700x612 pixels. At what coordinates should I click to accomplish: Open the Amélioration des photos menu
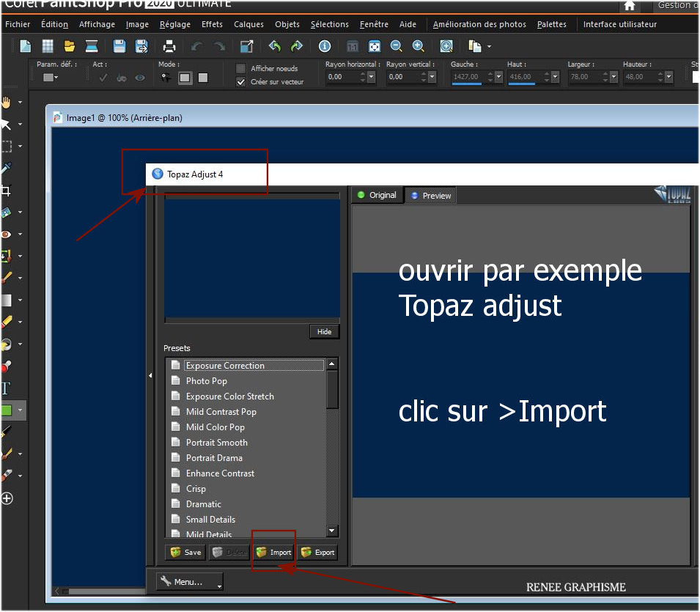(x=479, y=24)
